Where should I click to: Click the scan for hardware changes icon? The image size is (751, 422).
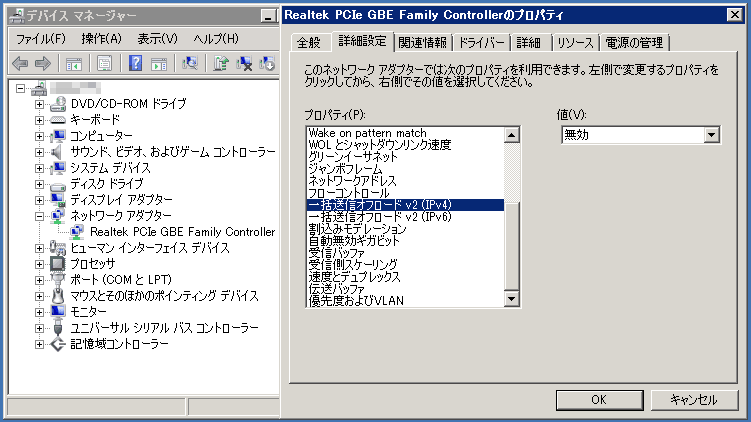click(x=190, y=63)
